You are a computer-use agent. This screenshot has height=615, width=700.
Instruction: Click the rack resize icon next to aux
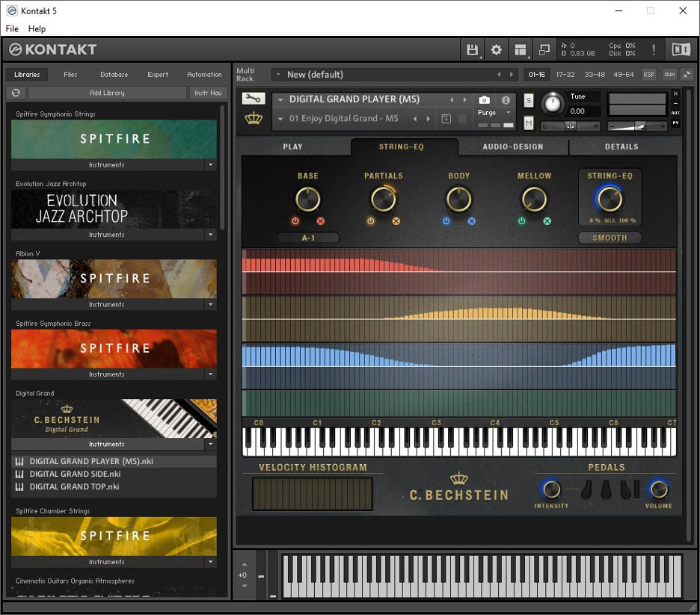[x=687, y=75]
